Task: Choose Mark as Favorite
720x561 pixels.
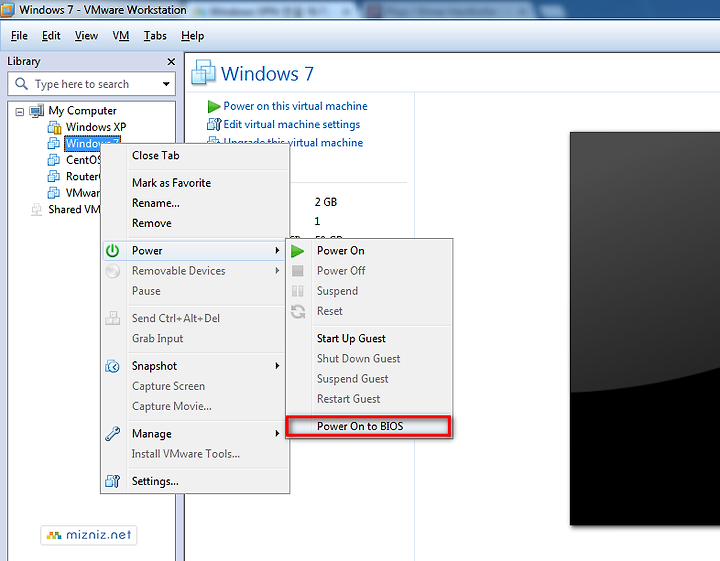Action: (195, 183)
